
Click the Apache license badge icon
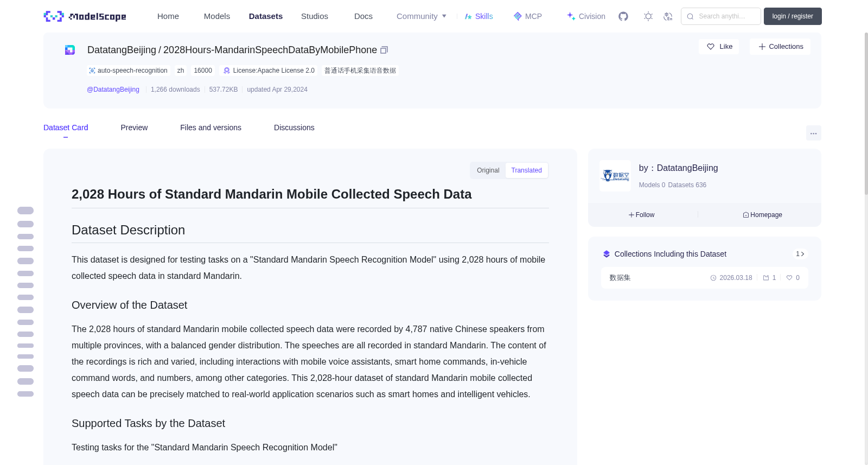point(227,71)
